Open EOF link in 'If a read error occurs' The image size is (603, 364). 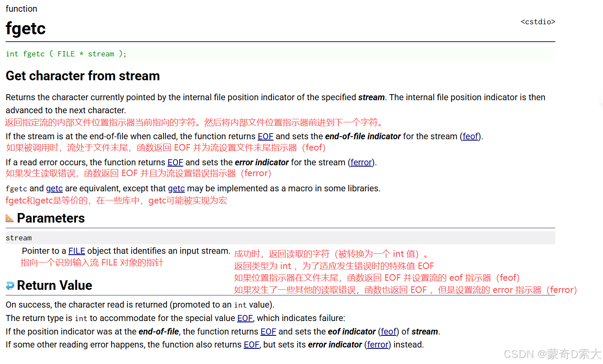(175, 162)
